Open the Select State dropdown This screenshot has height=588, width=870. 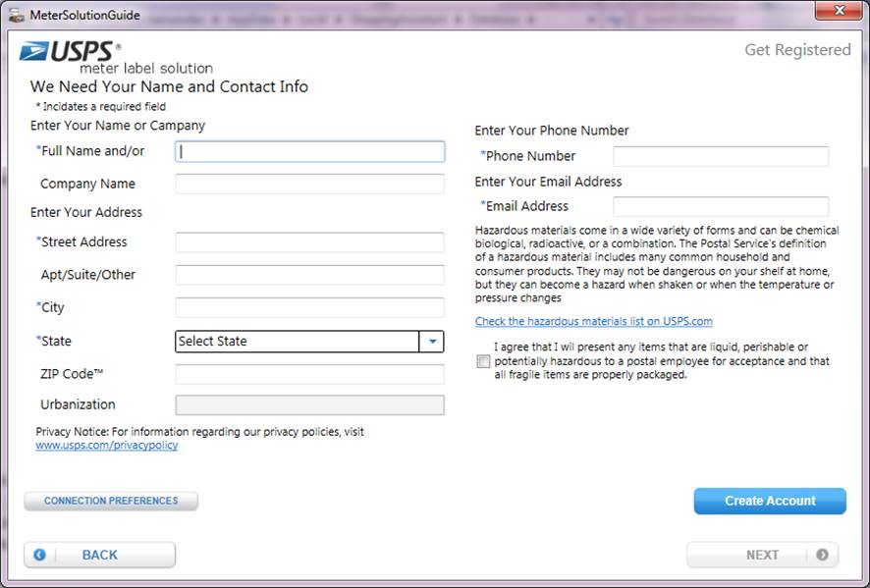coord(309,342)
